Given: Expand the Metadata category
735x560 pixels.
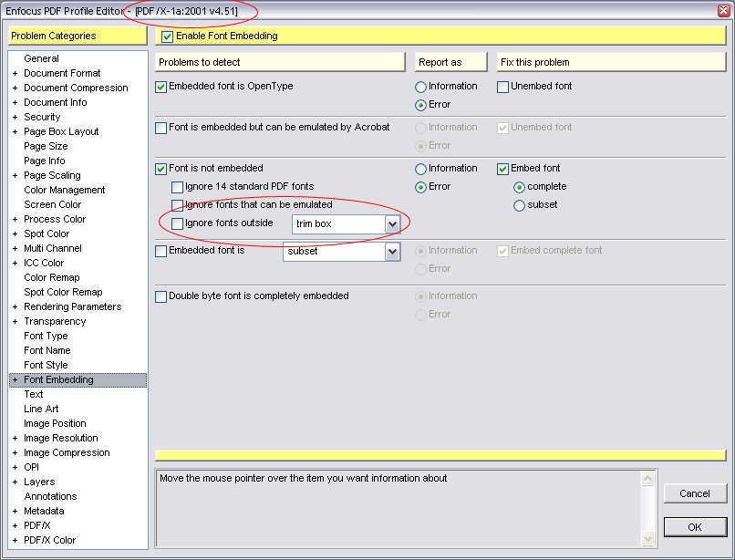Looking at the screenshot, I should 15,512.
